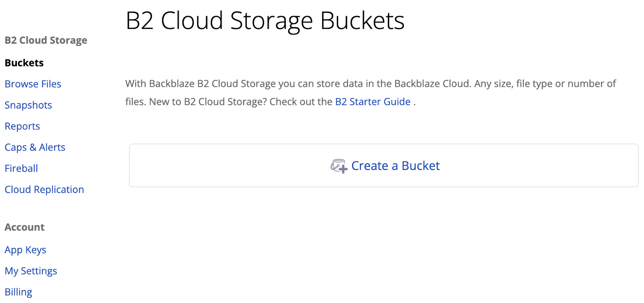Screen dimensions: 644x303
Task: Open App Keys under Account
Action: [25, 250]
